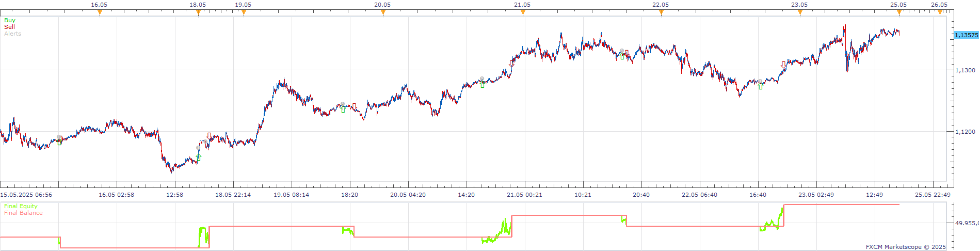Viewport: 980px width, 251px height.
Task: Select green buy arrow after 20.05 14:20 gridline
Action: click(483, 85)
